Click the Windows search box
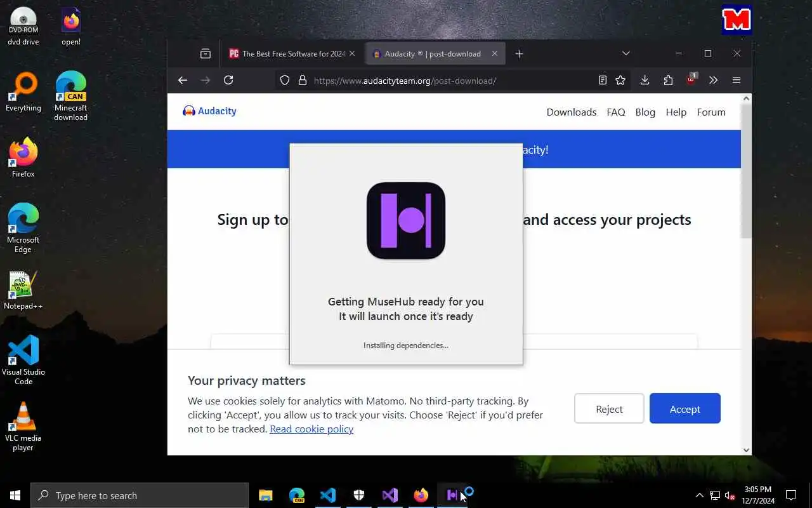The height and width of the screenshot is (508, 812). coord(140,495)
